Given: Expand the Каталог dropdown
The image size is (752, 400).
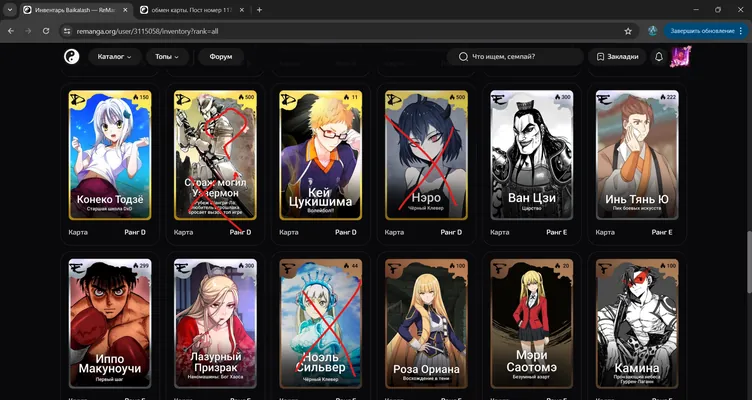Looking at the screenshot, I should click(x=114, y=57).
